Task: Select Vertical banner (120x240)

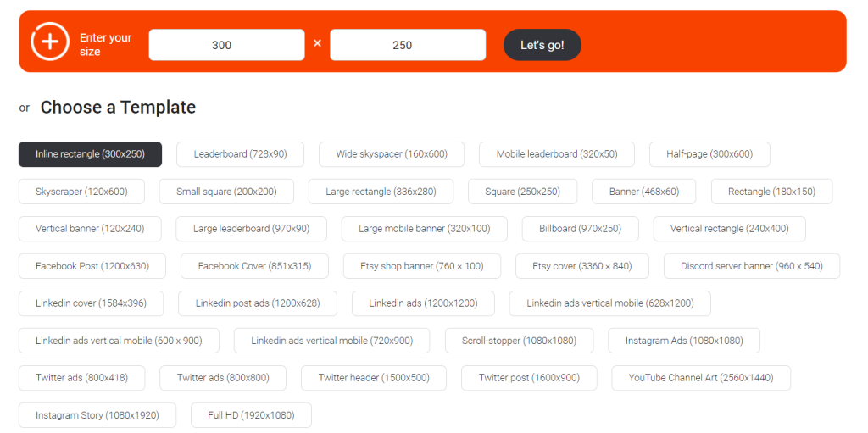Action: [x=90, y=229]
